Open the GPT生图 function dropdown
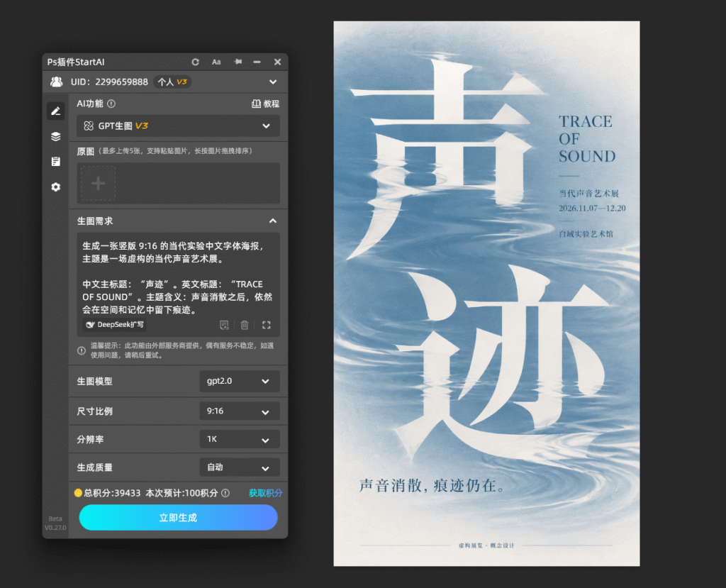726x588 pixels. point(178,126)
